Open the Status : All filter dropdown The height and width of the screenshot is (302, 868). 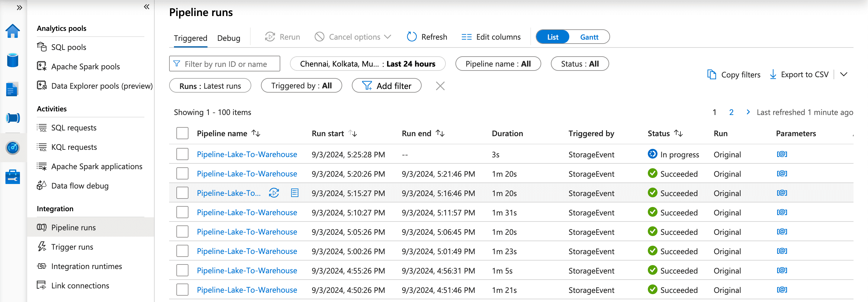pyautogui.click(x=580, y=64)
